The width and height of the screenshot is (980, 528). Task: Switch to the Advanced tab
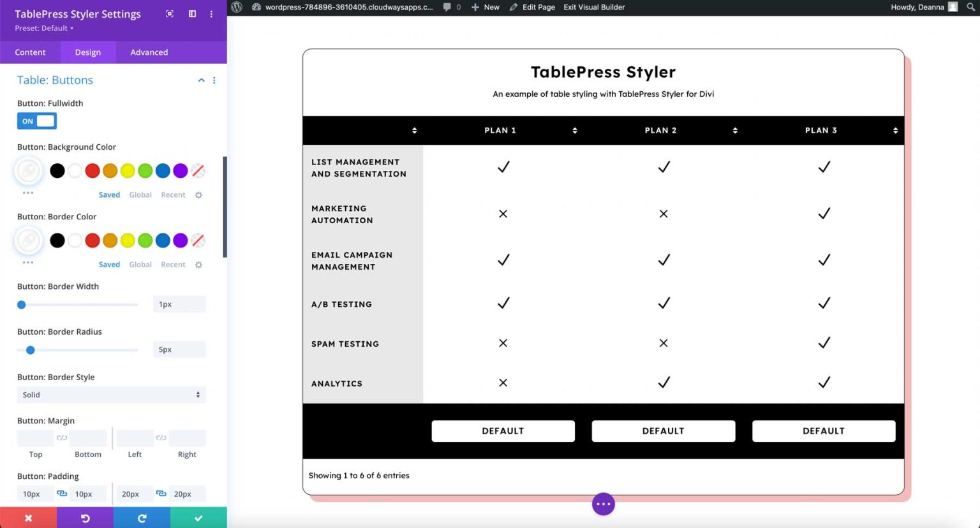tap(148, 52)
